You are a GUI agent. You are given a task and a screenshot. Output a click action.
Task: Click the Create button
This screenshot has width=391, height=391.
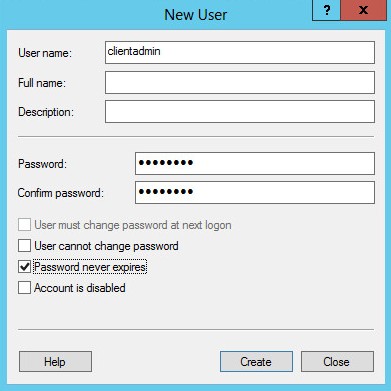pos(256,362)
